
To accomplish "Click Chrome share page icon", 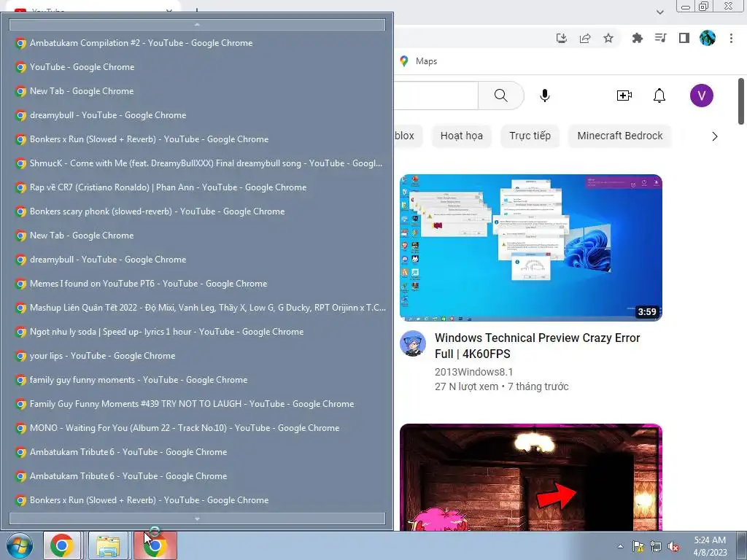I will click(x=585, y=38).
